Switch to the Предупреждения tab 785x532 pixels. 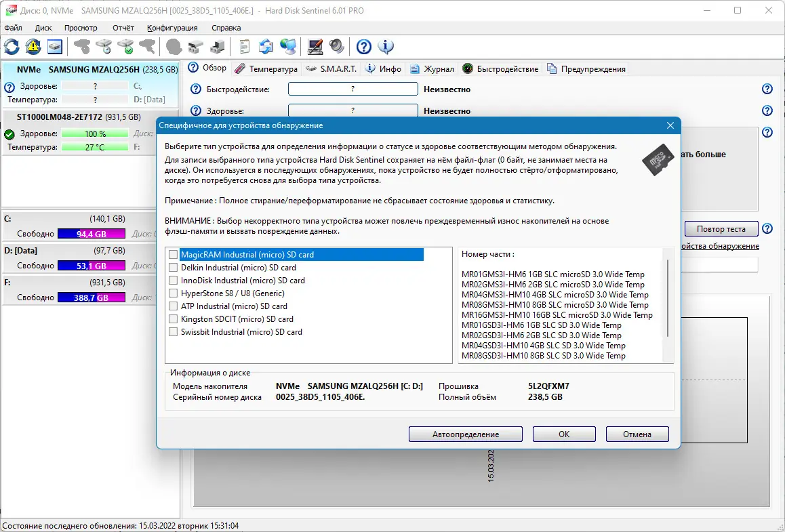586,69
